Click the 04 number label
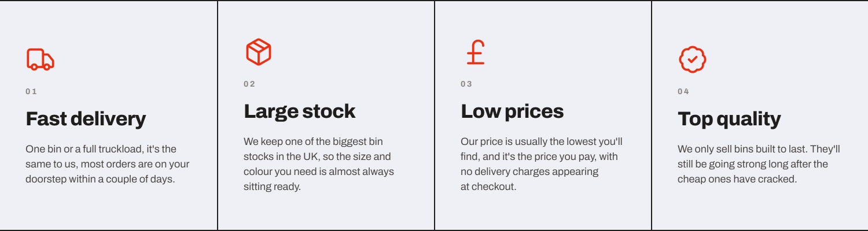This screenshot has width=868, height=231. point(683,91)
